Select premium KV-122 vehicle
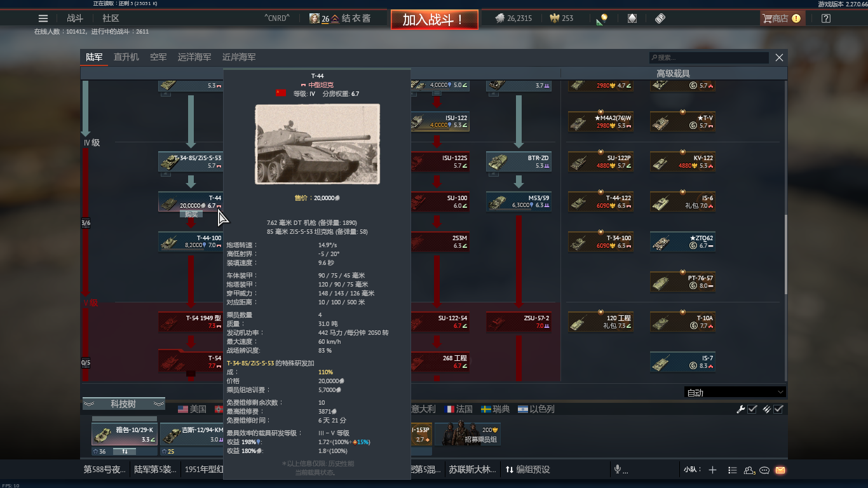This screenshot has height=488, width=868. (683, 161)
